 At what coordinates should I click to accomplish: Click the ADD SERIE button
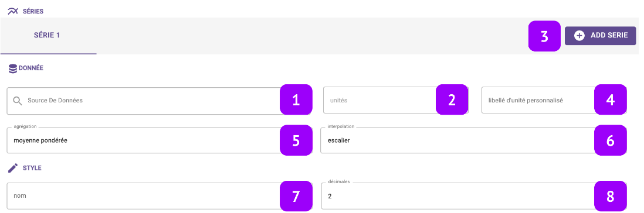tap(600, 36)
